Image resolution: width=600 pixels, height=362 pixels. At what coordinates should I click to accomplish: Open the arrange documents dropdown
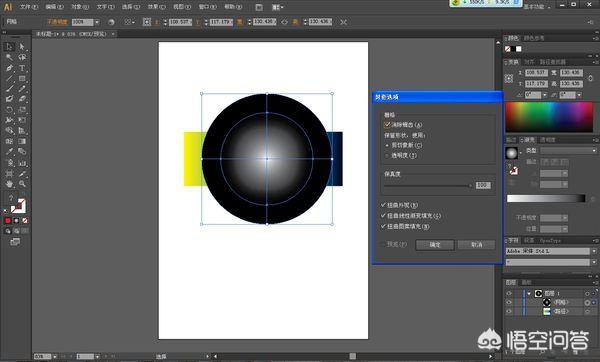pyautogui.click(x=278, y=7)
